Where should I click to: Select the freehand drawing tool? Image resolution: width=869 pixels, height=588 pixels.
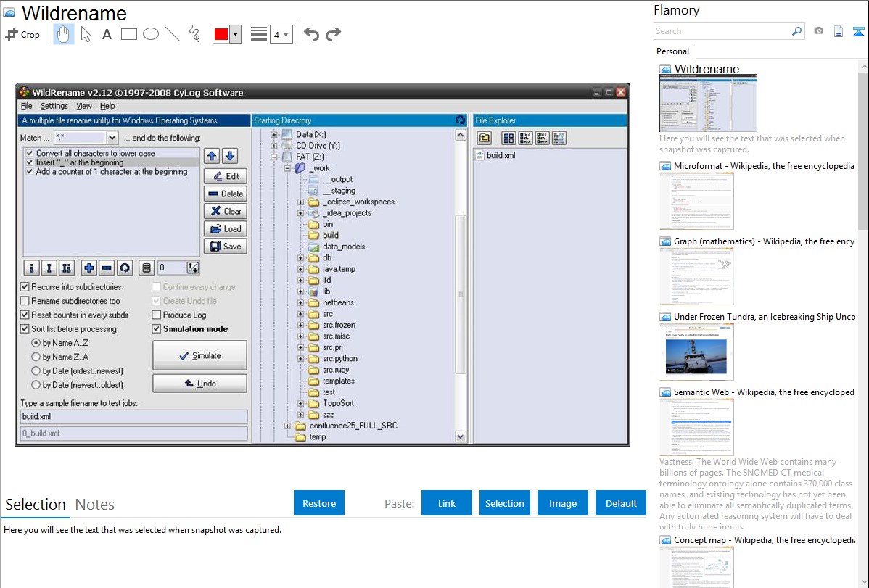click(194, 34)
